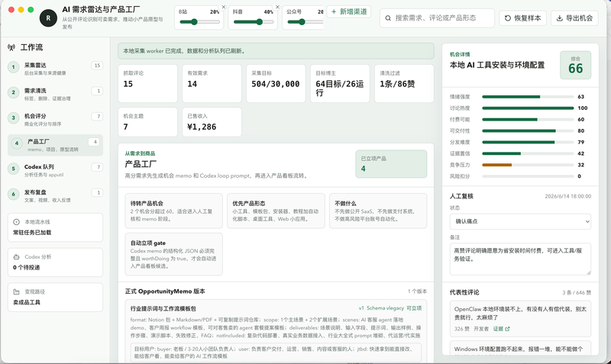Click the 抓取评论 15 stat card
This screenshot has width=611, height=364.
147,83
